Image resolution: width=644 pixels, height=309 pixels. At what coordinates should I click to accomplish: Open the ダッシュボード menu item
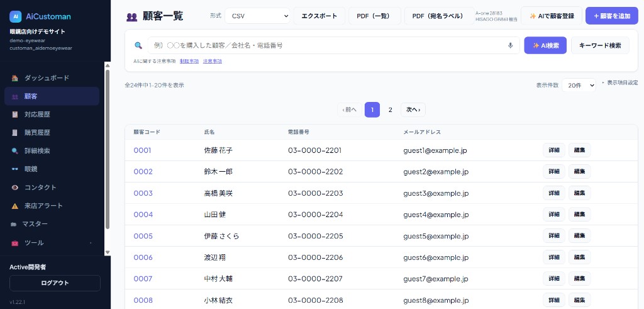point(52,78)
